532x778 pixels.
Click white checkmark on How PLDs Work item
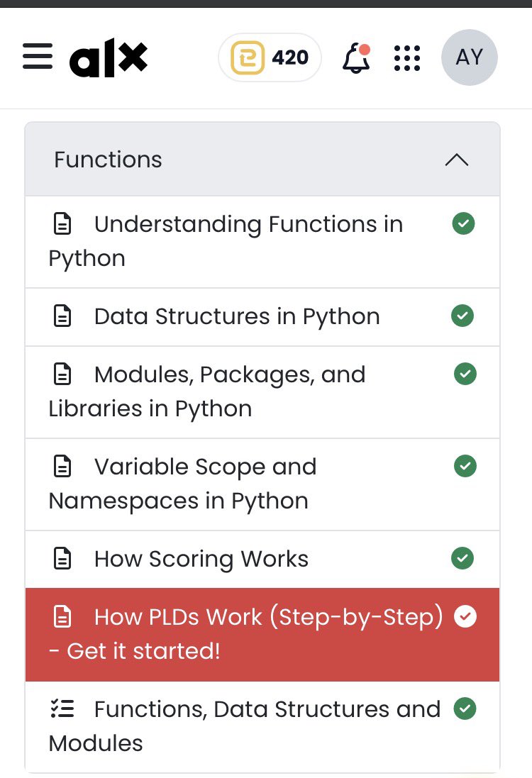coord(465,617)
